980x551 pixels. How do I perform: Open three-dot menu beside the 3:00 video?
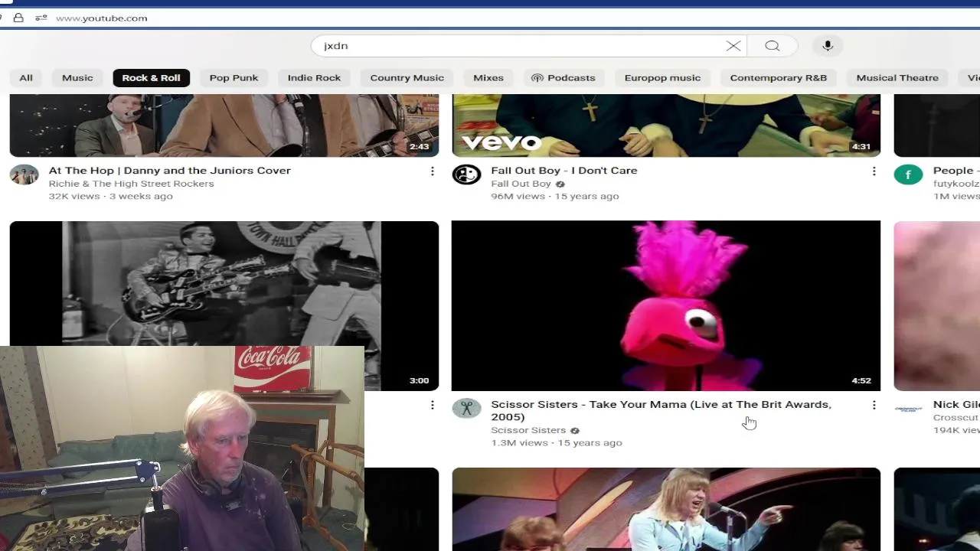point(432,405)
